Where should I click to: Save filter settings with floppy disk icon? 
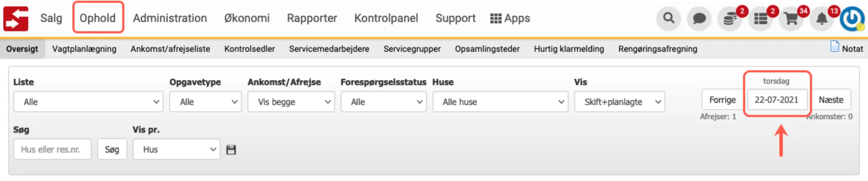tap(231, 150)
